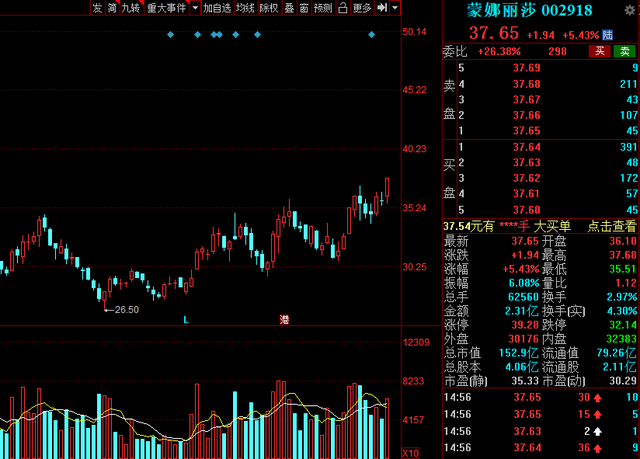Click the 跌停 limit-down price 32.14
Image resolution: width=640 pixels, height=459 pixels.
click(x=623, y=325)
